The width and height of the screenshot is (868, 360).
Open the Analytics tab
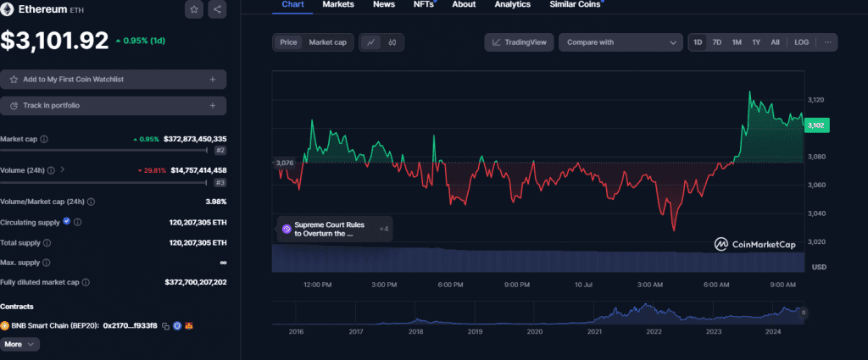[x=512, y=5]
